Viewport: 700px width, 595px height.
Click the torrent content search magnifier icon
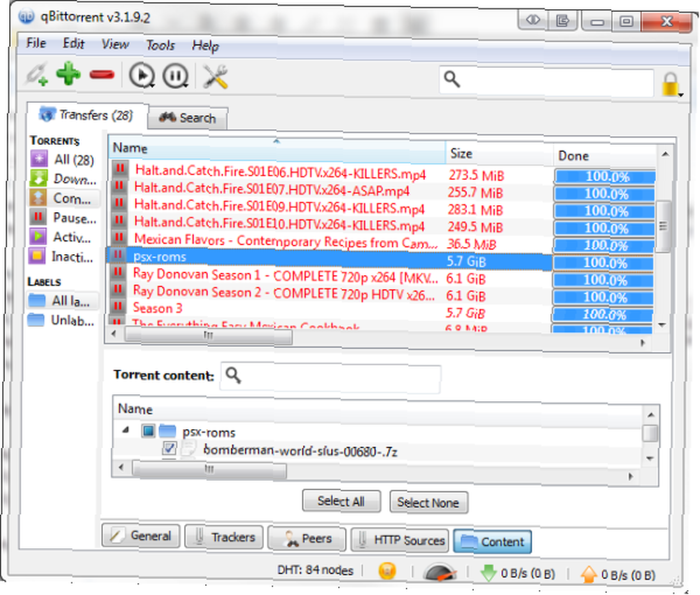click(233, 375)
